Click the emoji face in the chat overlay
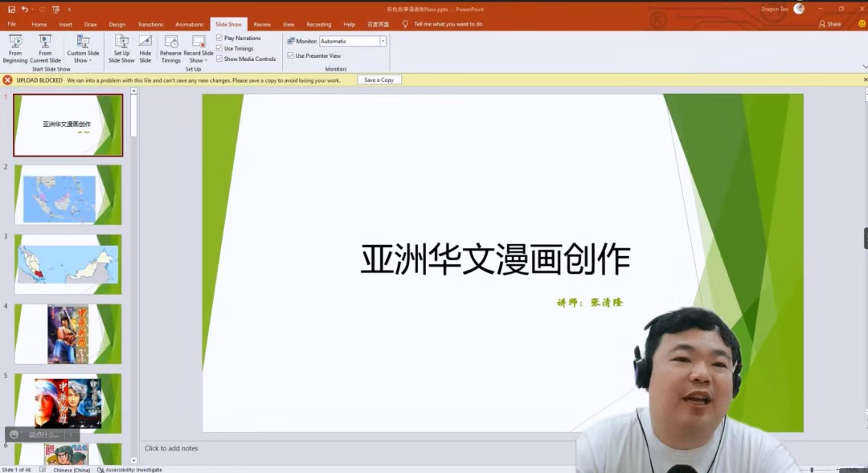This screenshot has width=868, height=473. tap(14, 434)
